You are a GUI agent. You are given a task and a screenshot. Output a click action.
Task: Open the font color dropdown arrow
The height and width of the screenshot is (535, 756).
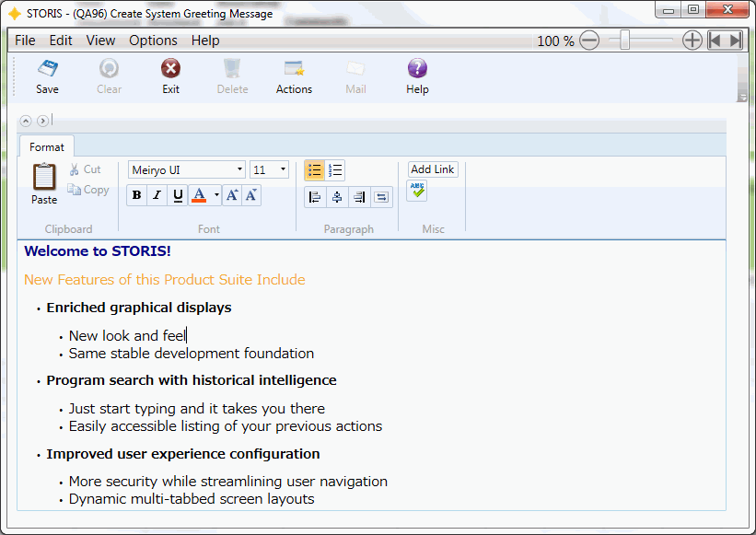216,195
